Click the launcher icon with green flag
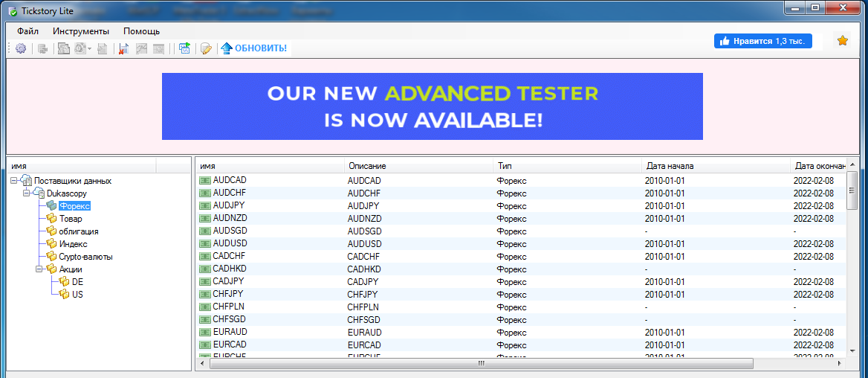868x378 pixels. click(185, 48)
